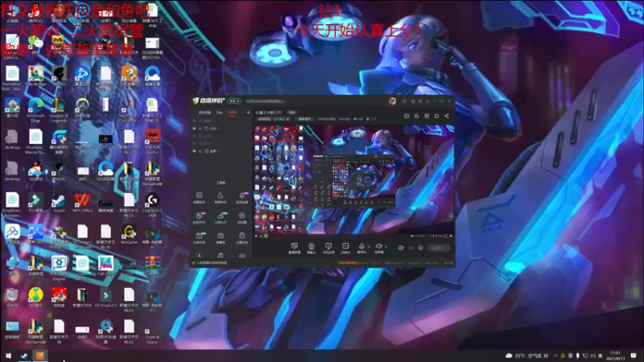This screenshot has width=644, height=362.
Task: Mute the microphone (麦克风) icon
Action: pyautogui.click(x=361, y=247)
